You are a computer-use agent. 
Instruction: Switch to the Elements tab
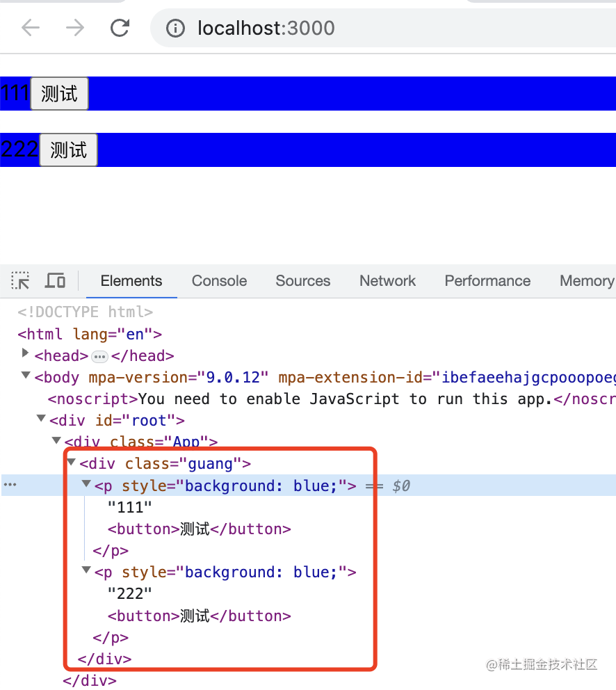click(131, 281)
